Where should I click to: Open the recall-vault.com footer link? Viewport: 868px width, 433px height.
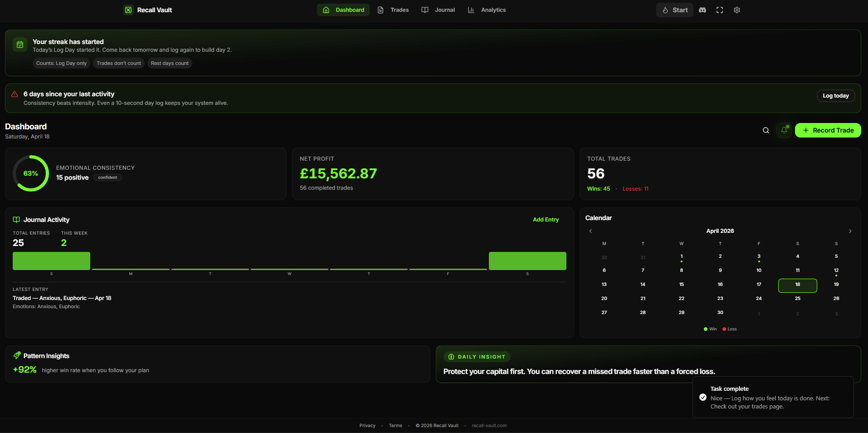489,426
